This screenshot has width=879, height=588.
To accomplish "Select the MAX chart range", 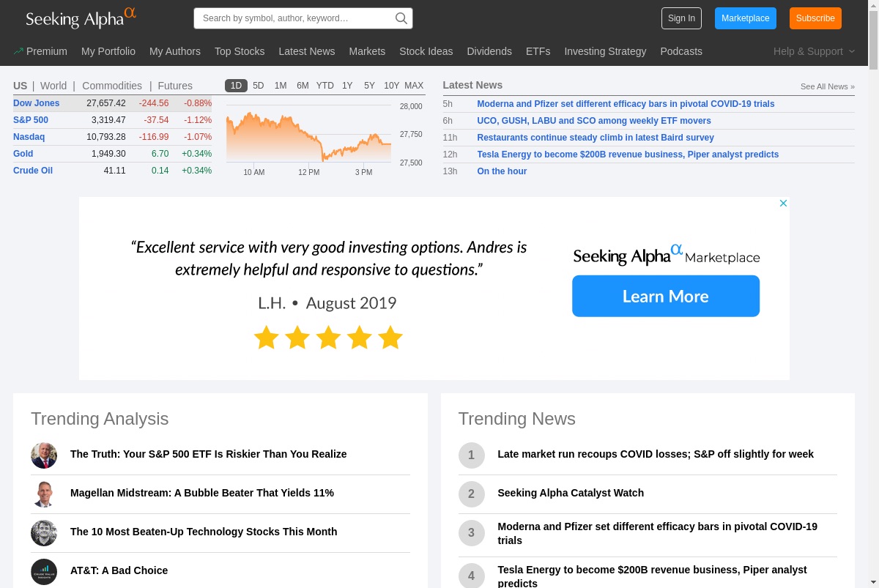I will point(414,86).
